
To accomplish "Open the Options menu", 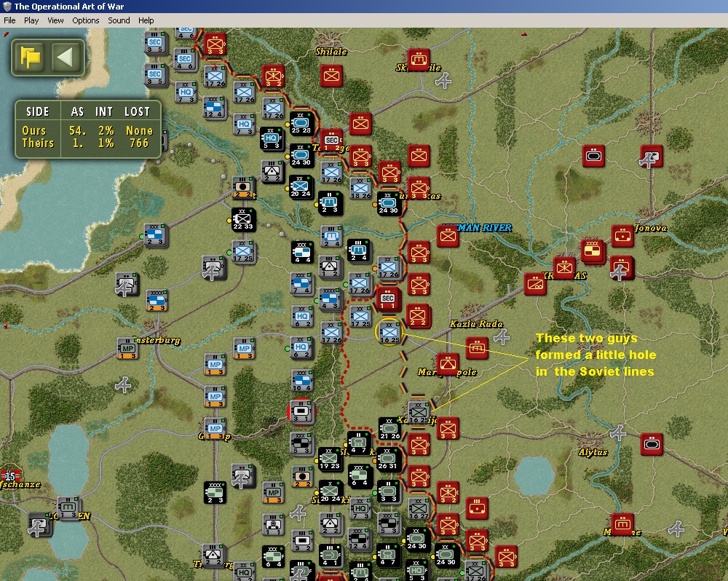I will 85,20.
